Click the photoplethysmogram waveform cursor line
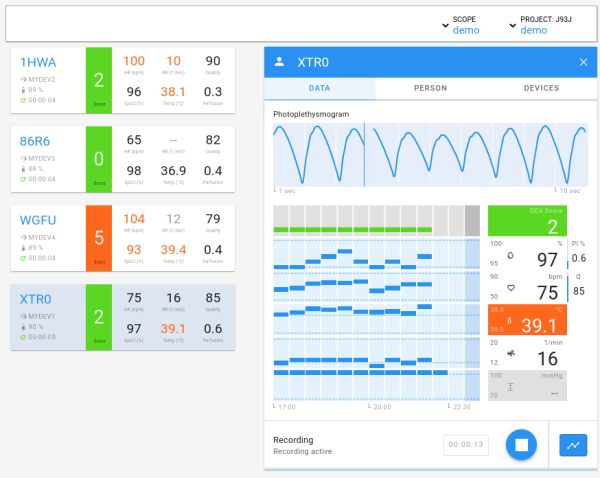Image resolution: width=600 pixels, height=478 pixels. click(x=365, y=153)
